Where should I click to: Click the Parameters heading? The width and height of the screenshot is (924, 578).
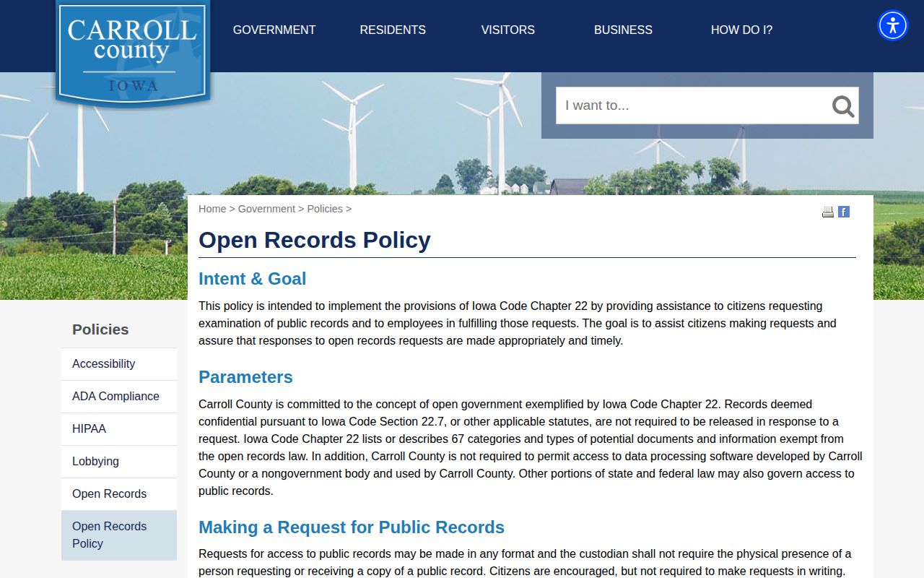pos(245,377)
